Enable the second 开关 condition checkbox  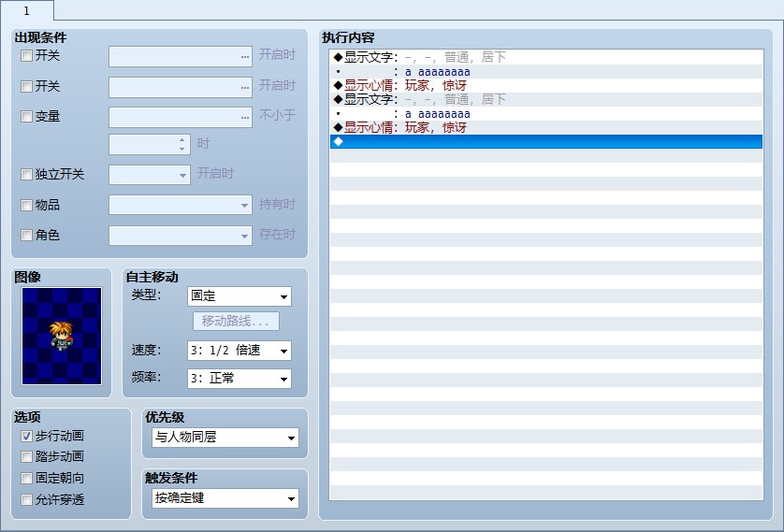[26, 86]
